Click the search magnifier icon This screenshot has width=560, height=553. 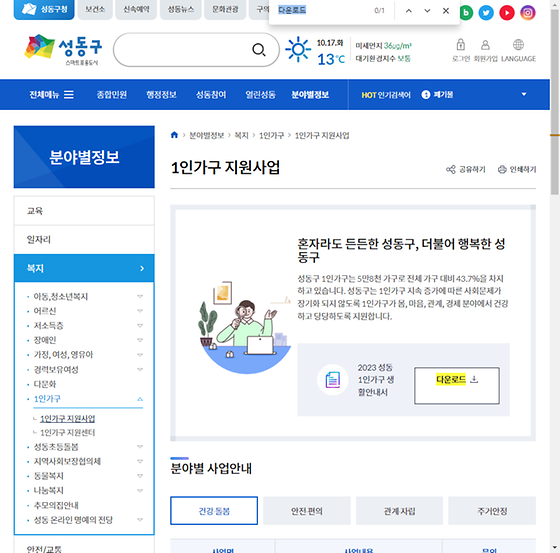point(259,50)
